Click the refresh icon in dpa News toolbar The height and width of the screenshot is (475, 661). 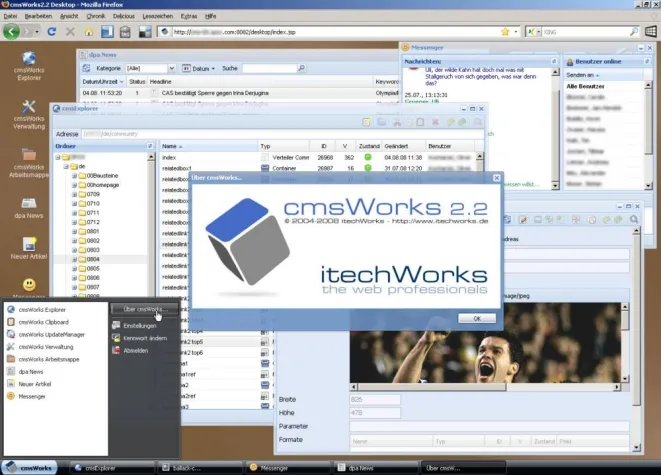(x=86, y=68)
